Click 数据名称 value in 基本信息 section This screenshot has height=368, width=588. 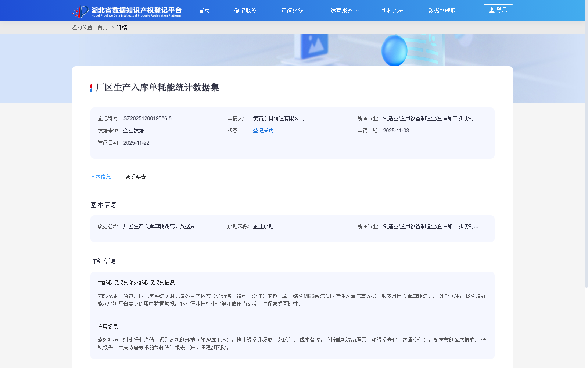coord(159,226)
